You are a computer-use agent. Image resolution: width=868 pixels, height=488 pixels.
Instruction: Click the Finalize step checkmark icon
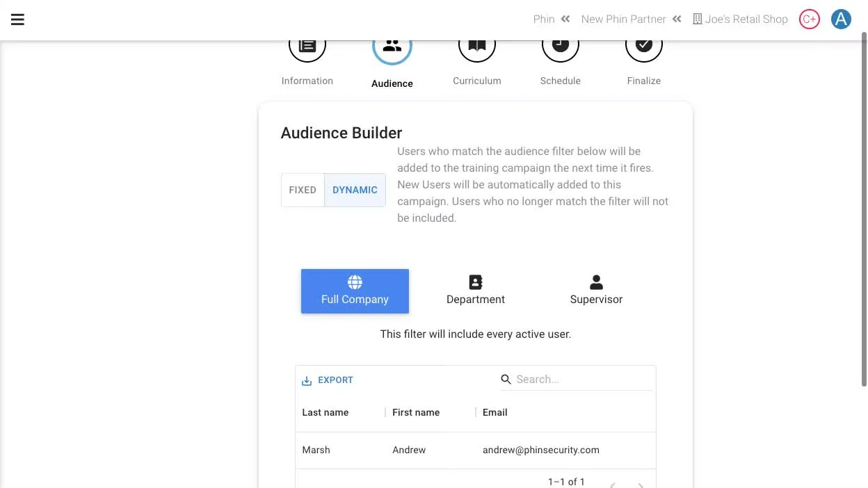(x=644, y=46)
